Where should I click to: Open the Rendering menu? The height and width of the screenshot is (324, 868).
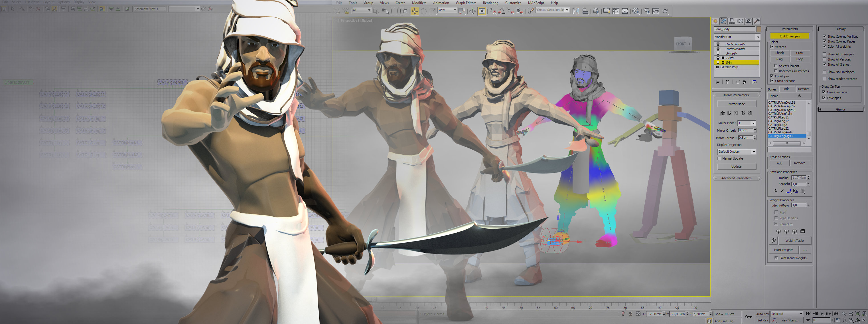click(491, 3)
